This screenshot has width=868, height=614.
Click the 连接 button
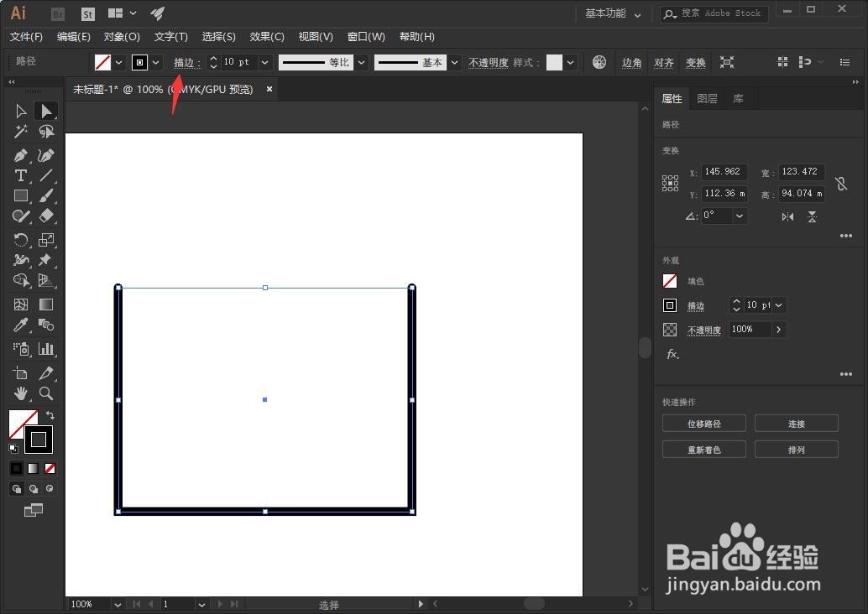pos(797,424)
